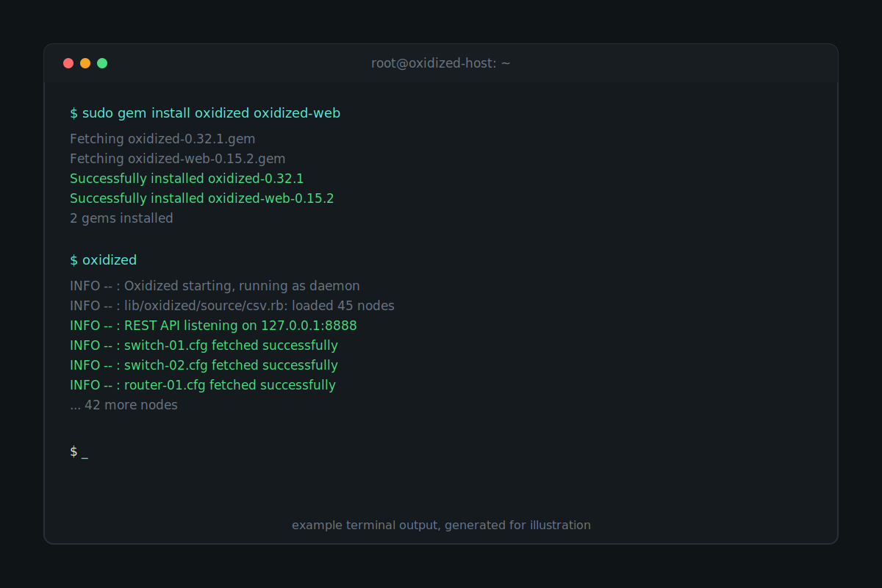The height and width of the screenshot is (588, 882).
Task: Click the red close window button
Action: (68, 63)
